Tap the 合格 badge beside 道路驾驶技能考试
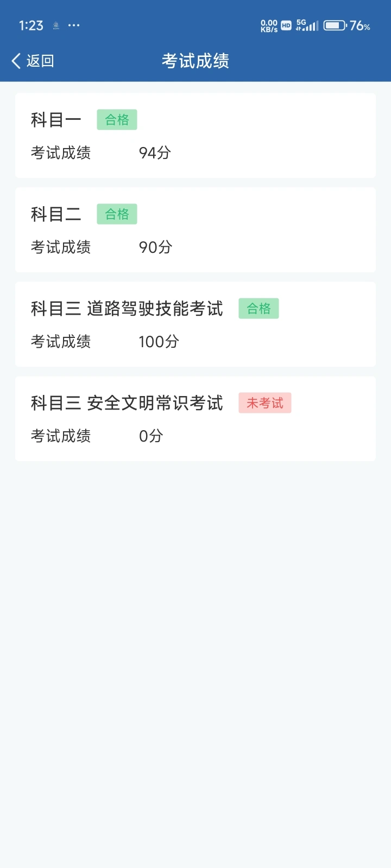This screenshot has height=868, width=391. click(258, 309)
